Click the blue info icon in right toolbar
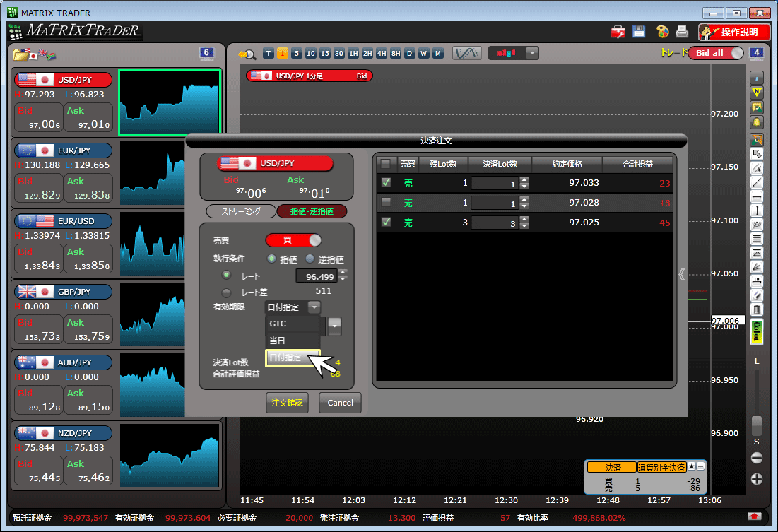Screen dimensions: 778x532 [x=756, y=78]
